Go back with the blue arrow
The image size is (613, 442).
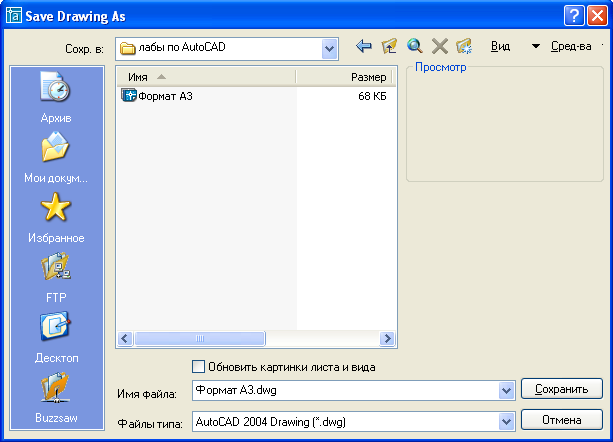click(364, 47)
